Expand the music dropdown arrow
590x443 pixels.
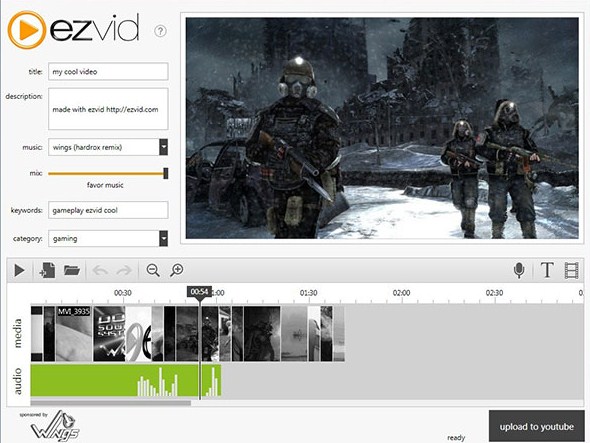click(x=163, y=147)
